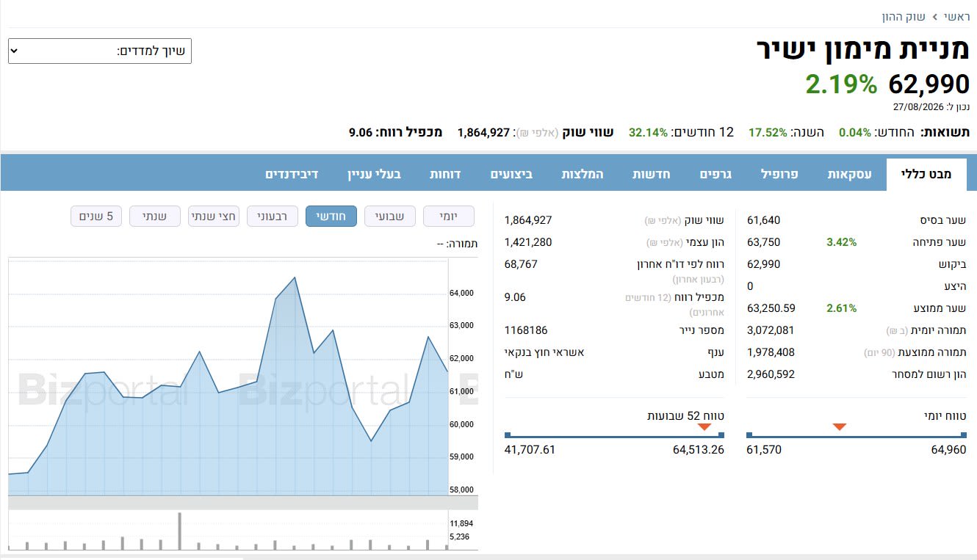This screenshot has width=977, height=560.
Task: Click the equity value '1,421,280'
Action: pos(528,242)
